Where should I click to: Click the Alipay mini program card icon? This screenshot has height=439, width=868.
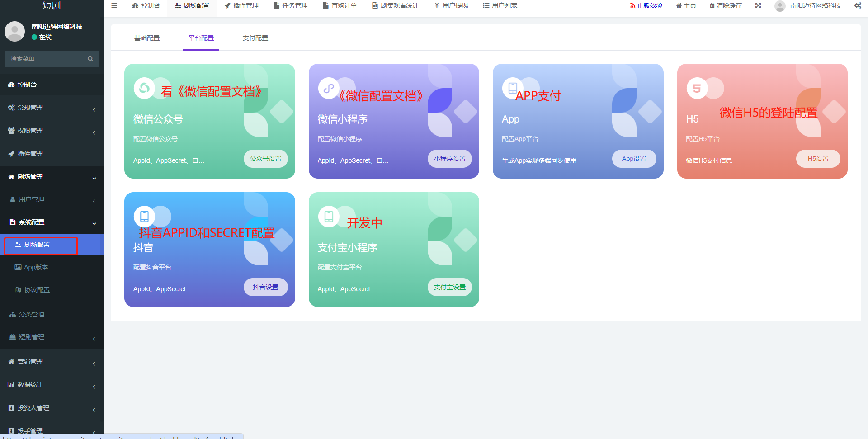pyautogui.click(x=329, y=217)
